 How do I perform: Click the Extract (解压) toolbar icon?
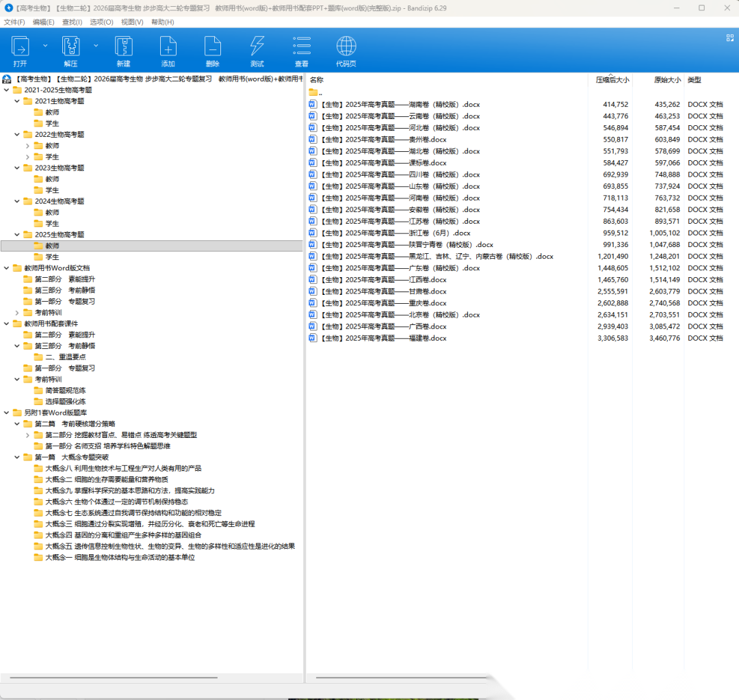(71, 47)
